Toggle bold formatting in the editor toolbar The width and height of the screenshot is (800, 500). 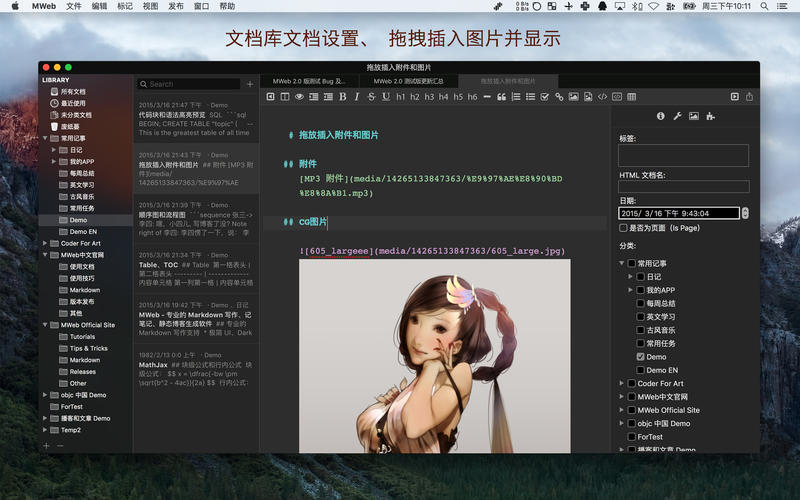click(x=343, y=97)
